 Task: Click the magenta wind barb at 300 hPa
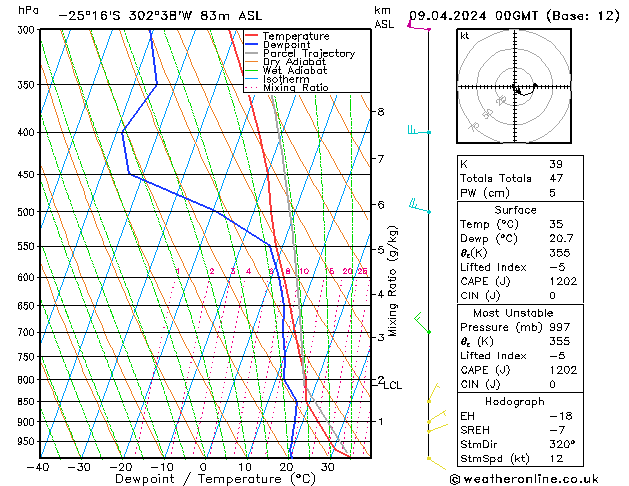[x=419, y=25]
